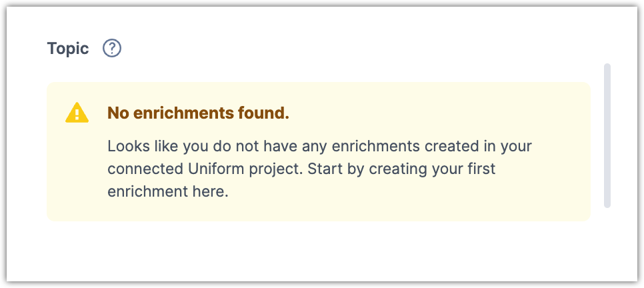Click the vertical scrollbar on the right
Screen dimensions: 644x288
tap(607, 135)
